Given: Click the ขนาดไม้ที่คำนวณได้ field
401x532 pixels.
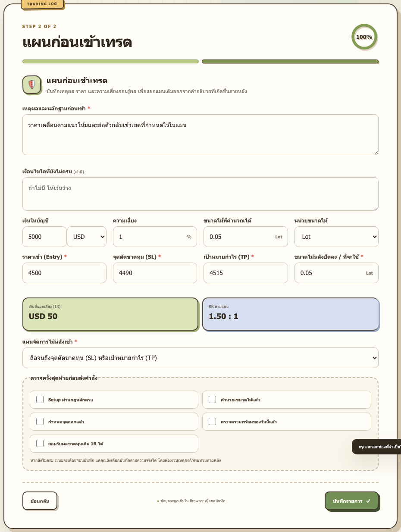Looking at the screenshot, I should tap(246, 237).
